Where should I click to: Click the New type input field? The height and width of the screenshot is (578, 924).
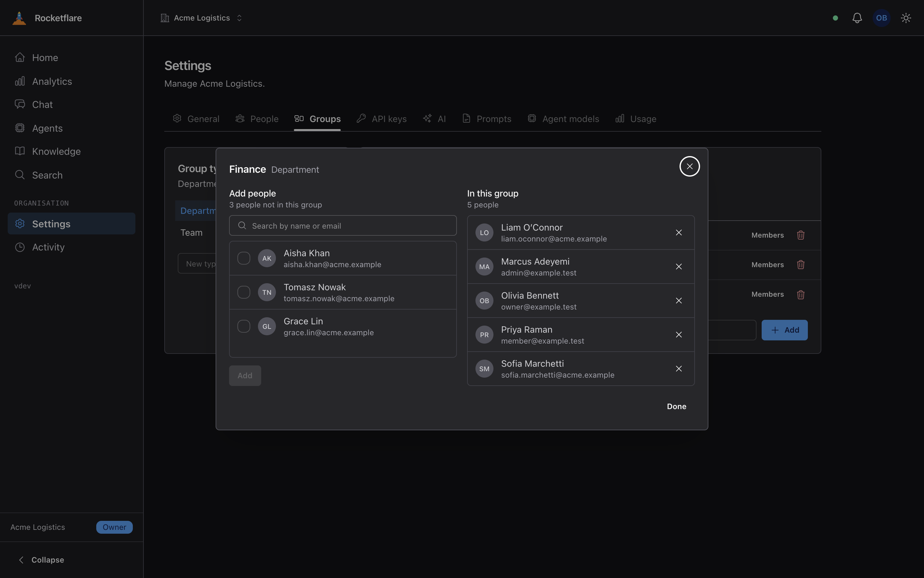197,263
